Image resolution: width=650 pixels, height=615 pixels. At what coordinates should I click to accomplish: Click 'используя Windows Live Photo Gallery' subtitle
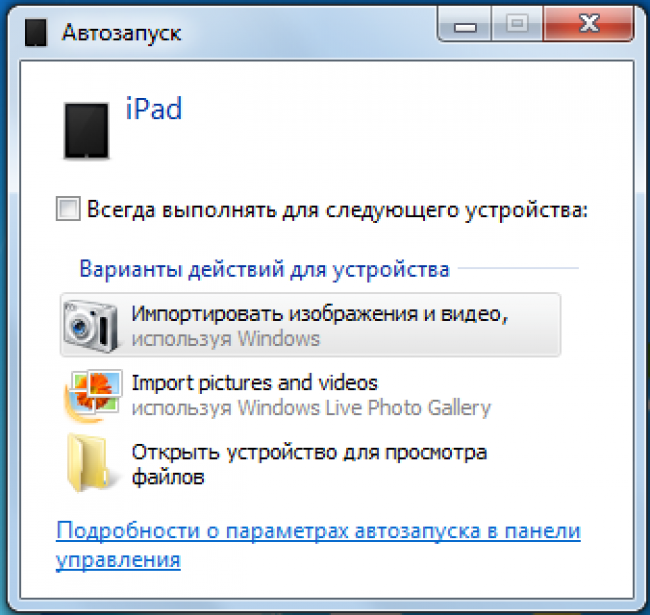coord(311,408)
